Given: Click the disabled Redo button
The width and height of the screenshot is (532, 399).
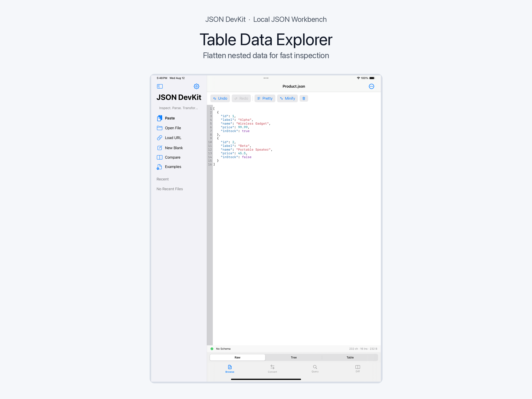Looking at the screenshot, I should click(x=241, y=98).
